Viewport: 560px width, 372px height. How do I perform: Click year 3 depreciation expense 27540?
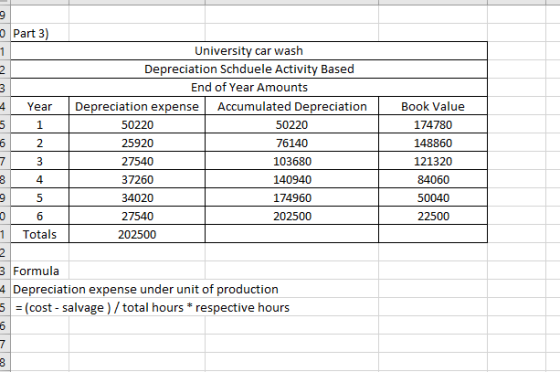click(x=137, y=161)
